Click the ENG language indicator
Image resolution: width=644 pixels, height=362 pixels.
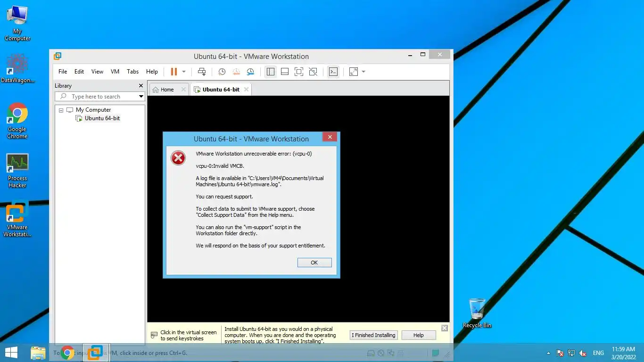click(x=598, y=353)
